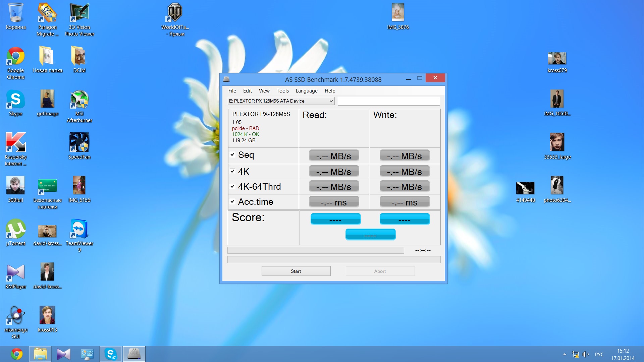The width and height of the screenshot is (644, 362).
Task: Open the Language menu
Action: coord(306,91)
